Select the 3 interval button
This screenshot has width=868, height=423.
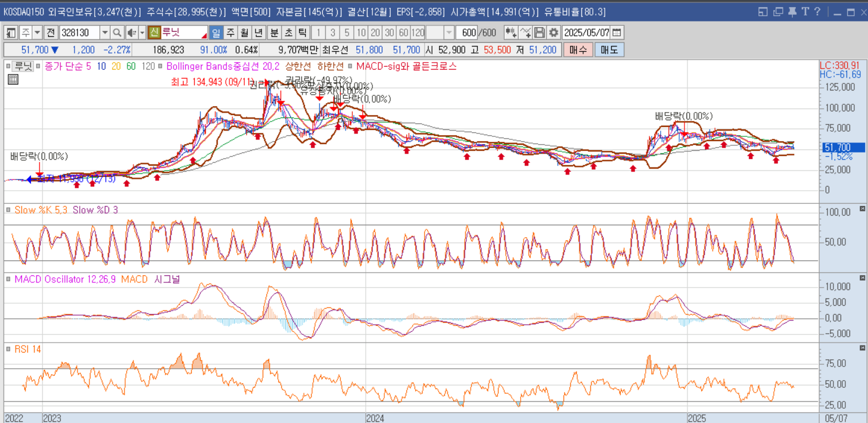click(332, 33)
